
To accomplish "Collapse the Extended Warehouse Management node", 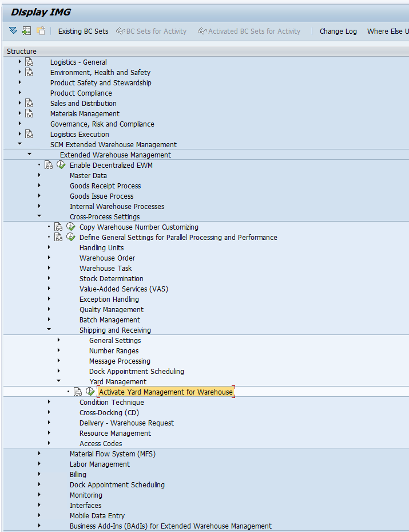I will point(30,154).
